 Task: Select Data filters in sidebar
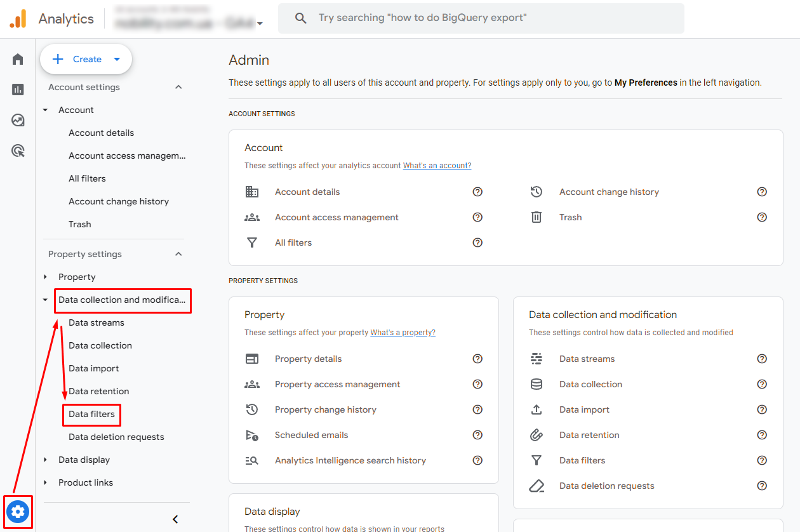click(92, 414)
